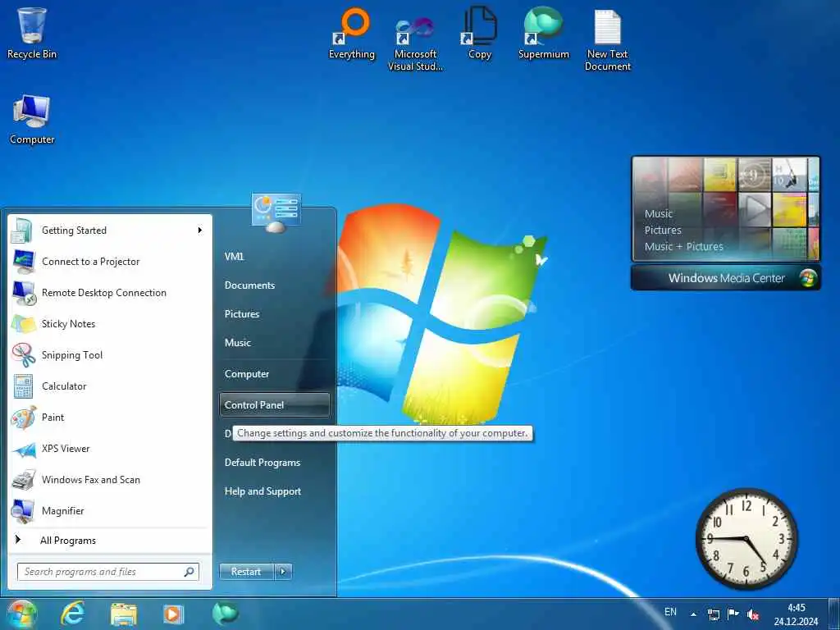Click the Windows Media Center gadget bar
This screenshot has height=630, width=840.
726,278
